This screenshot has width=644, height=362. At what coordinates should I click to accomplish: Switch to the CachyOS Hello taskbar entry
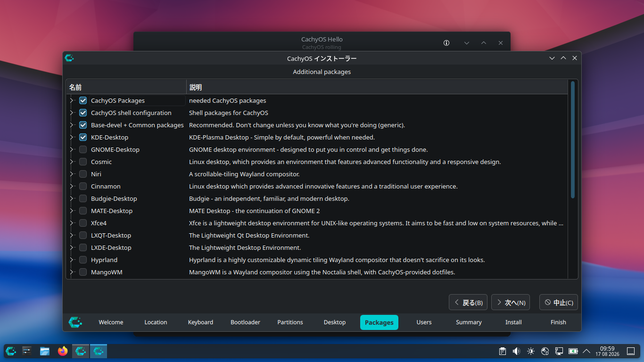81,351
